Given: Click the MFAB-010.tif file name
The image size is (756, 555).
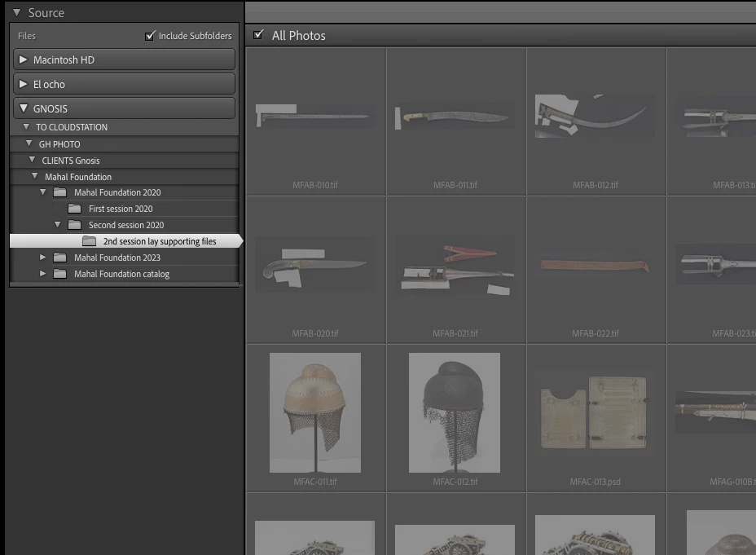Looking at the screenshot, I should pyautogui.click(x=315, y=185).
